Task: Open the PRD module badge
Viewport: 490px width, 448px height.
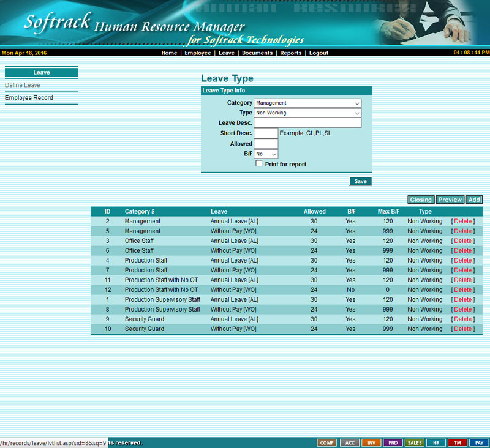Action: click(x=393, y=442)
